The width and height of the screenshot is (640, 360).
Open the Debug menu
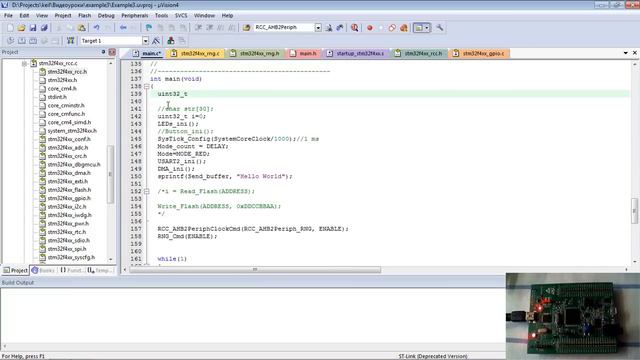click(x=106, y=16)
